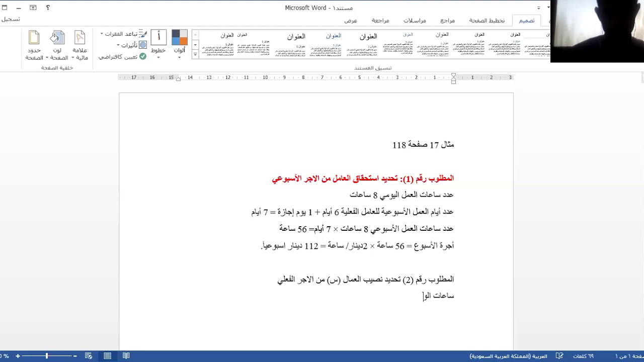Screen dimensions: 644x362
Task: Switch to Web Layout view
Action: [x=89, y=356]
